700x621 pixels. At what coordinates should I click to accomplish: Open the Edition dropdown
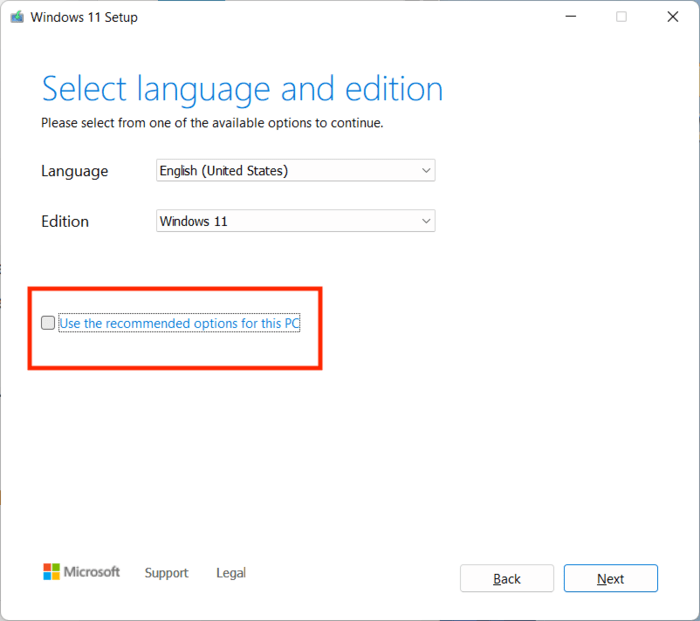296,221
